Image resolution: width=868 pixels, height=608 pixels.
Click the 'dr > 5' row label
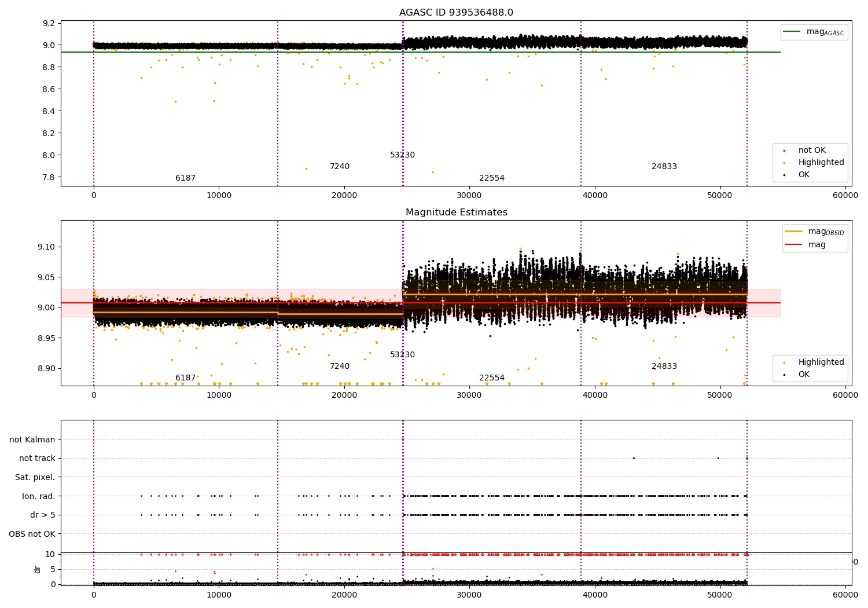(x=43, y=515)
